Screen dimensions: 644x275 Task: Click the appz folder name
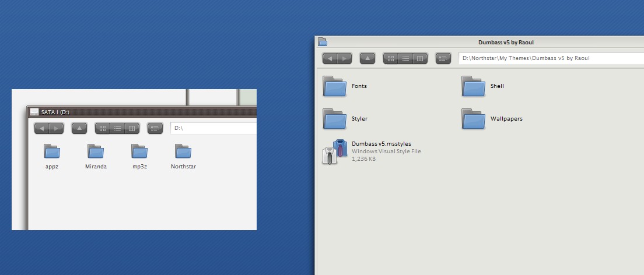tap(52, 167)
